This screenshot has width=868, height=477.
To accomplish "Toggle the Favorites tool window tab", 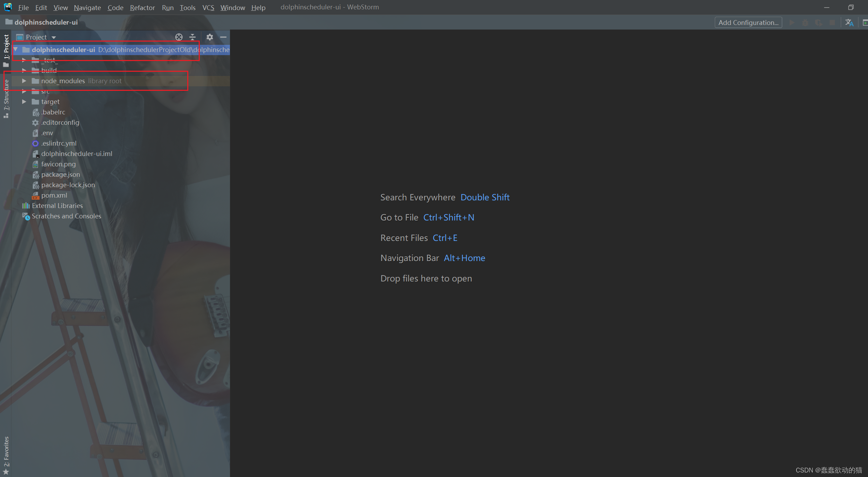I will click(x=6, y=452).
